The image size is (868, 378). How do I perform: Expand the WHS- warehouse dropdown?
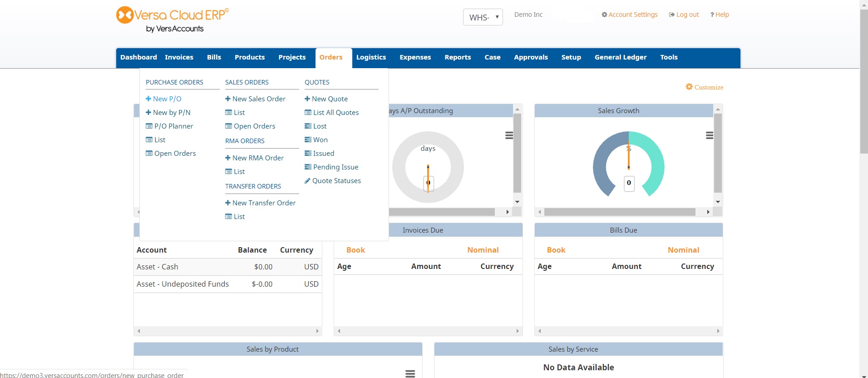(483, 17)
